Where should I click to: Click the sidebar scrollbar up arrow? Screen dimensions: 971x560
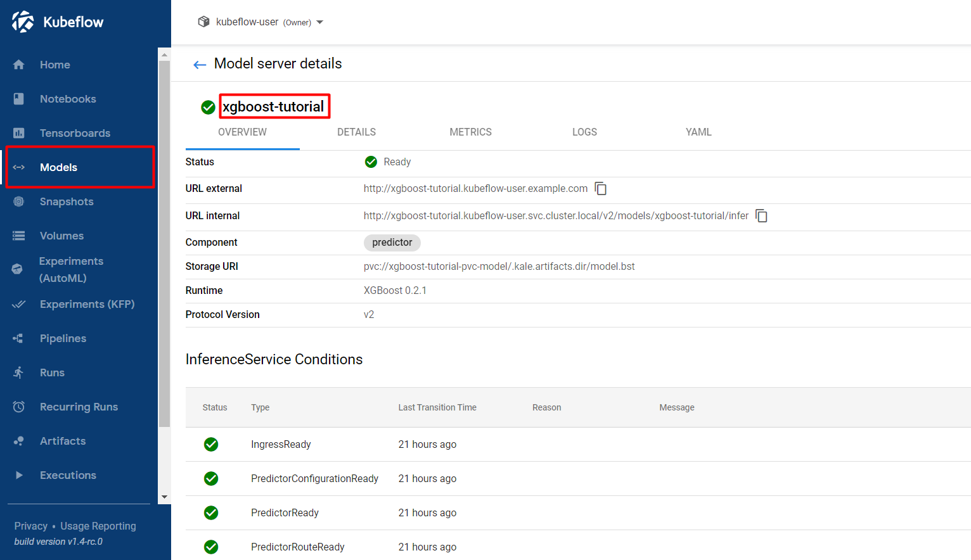164,54
